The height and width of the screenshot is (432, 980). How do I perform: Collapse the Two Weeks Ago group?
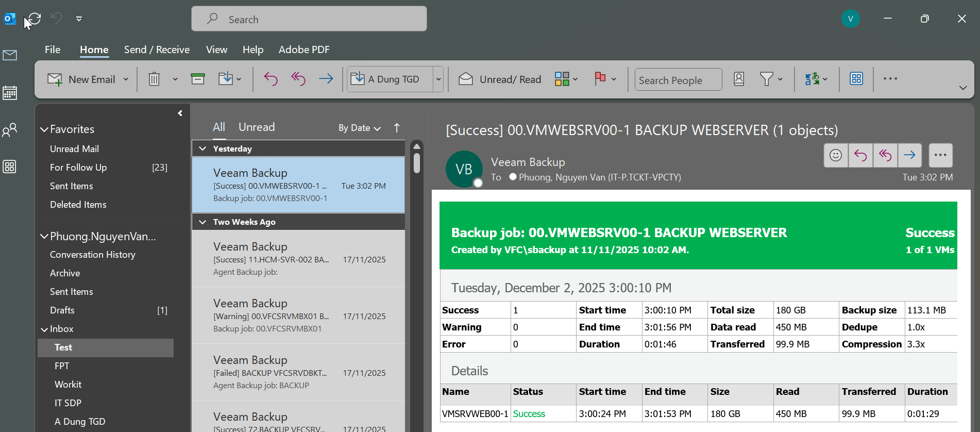coord(203,222)
